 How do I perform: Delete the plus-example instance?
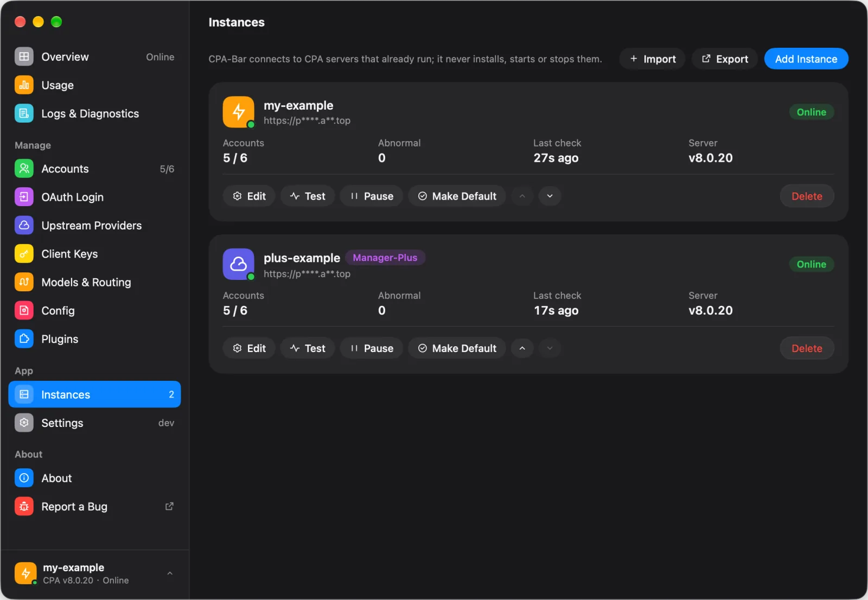point(807,348)
